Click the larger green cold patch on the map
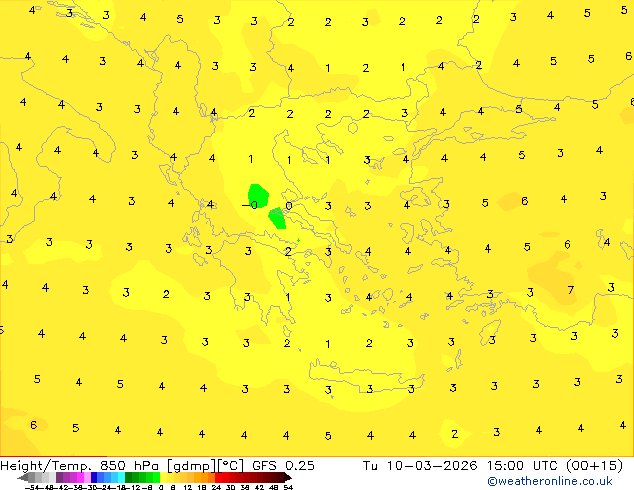This screenshot has height=490, width=634. (x=258, y=195)
